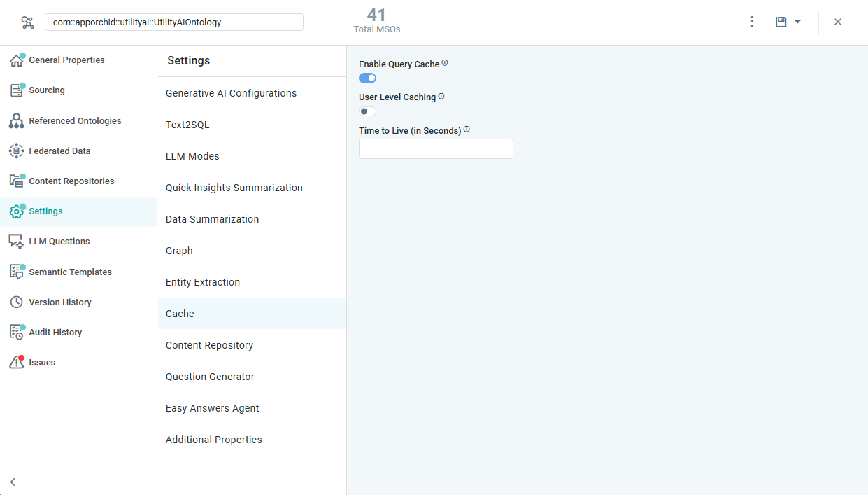Expand the save options dropdown arrow
Image resolution: width=868 pixels, height=495 pixels.
797,22
